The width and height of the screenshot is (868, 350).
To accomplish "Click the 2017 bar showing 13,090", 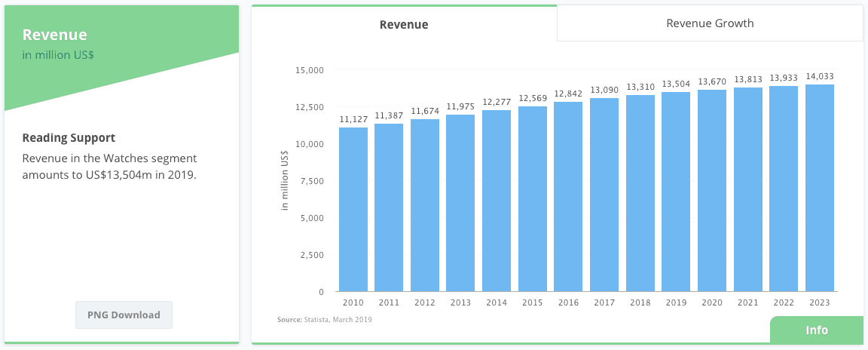I will point(604,195).
